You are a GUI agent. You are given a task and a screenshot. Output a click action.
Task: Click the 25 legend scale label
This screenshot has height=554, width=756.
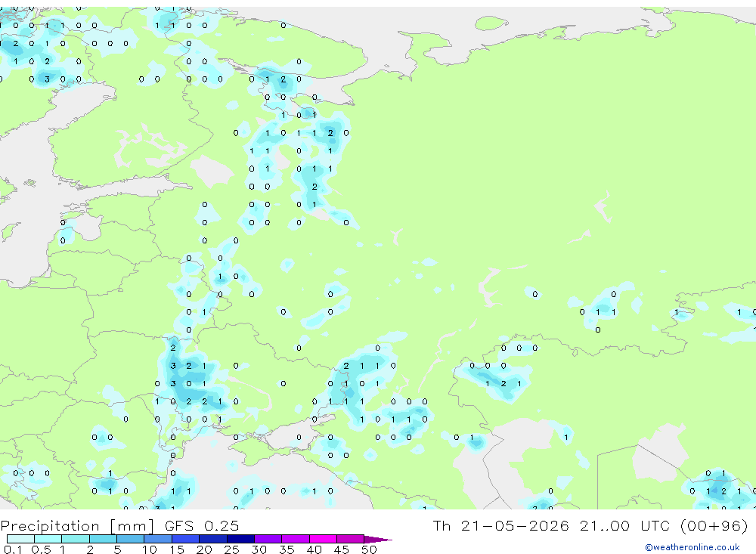tap(232, 549)
